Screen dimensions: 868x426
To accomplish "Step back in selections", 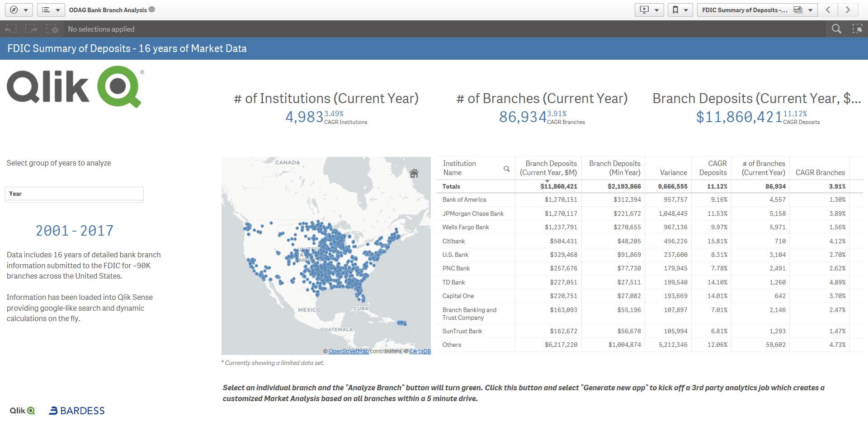I will tap(10, 29).
